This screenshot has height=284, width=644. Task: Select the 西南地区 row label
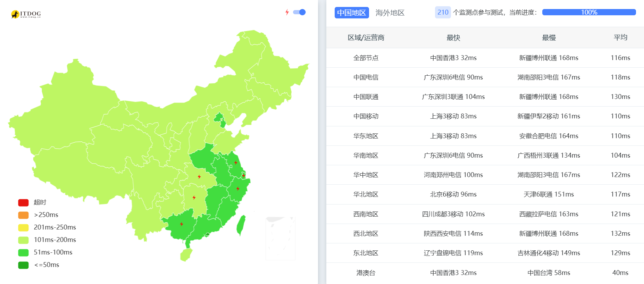coord(366,214)
